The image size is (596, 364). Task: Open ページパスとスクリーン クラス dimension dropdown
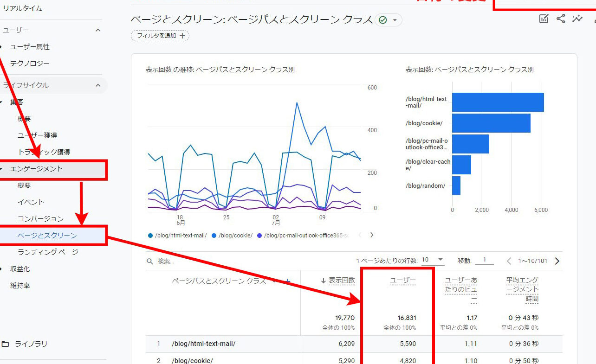click(x=274, y=281)
